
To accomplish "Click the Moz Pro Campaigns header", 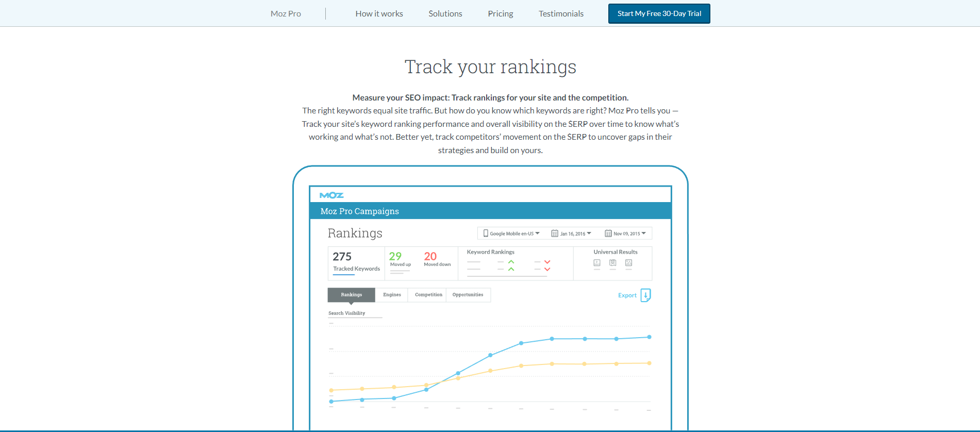I will point(360,211).
